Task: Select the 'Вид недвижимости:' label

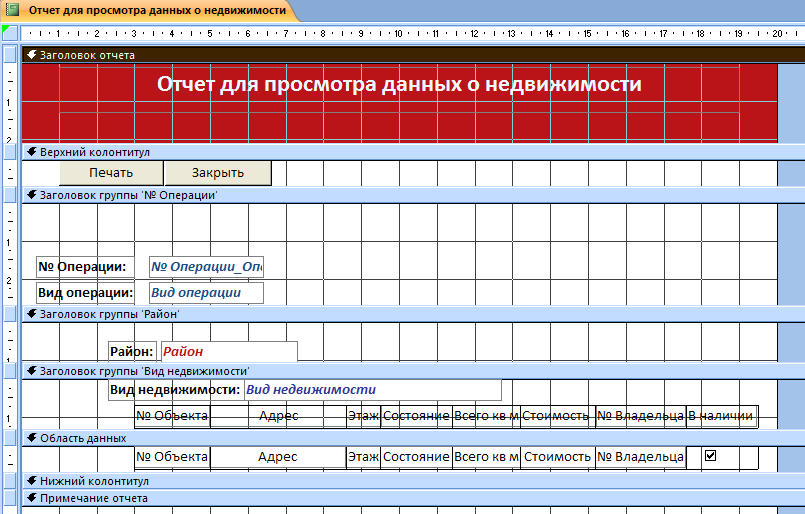Action: click(176, 390)
